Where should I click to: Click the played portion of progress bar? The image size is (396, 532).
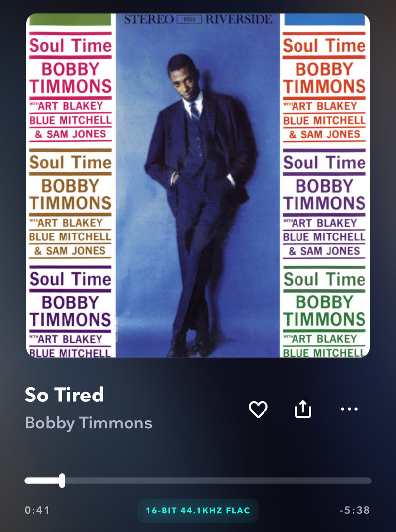pyautogui.click(x=41, y=480)
